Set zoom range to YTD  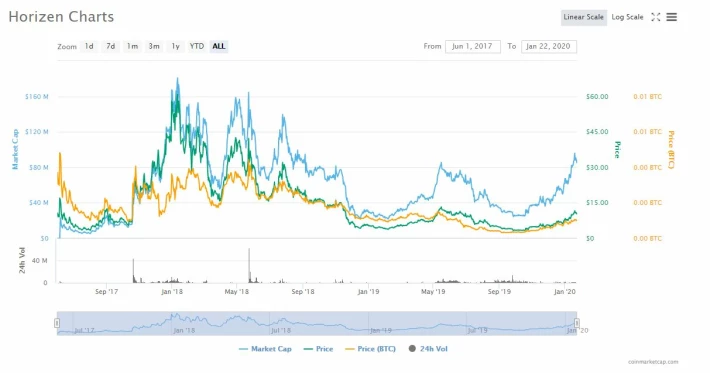click(197, 46)
